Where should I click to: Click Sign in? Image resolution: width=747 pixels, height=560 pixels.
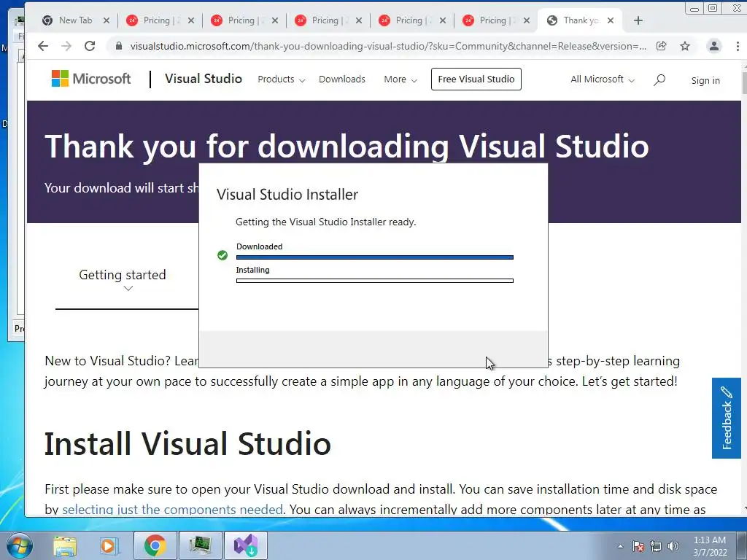[x=705, y=80]
